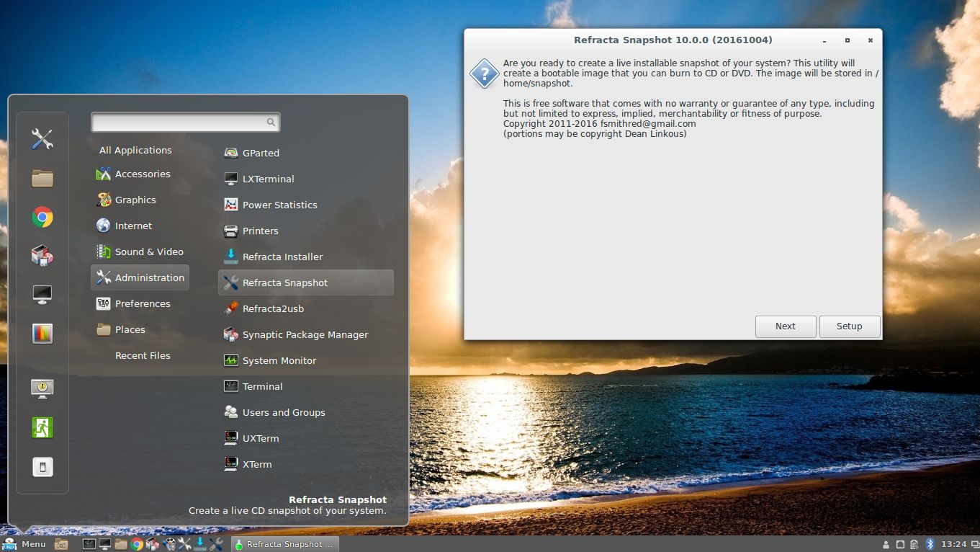The image size is (980, 552).
Task: Select the Graphics category
Action: click(x=140, y=200)
